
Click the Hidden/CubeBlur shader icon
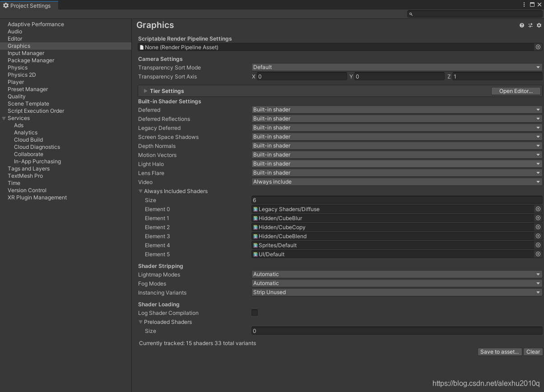(256, 218)
